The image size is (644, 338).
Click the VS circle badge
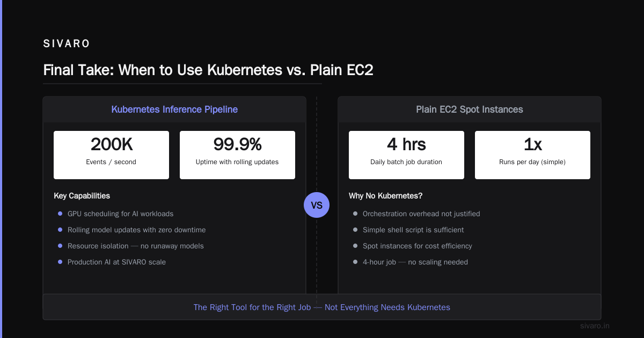tap(317, 205)
